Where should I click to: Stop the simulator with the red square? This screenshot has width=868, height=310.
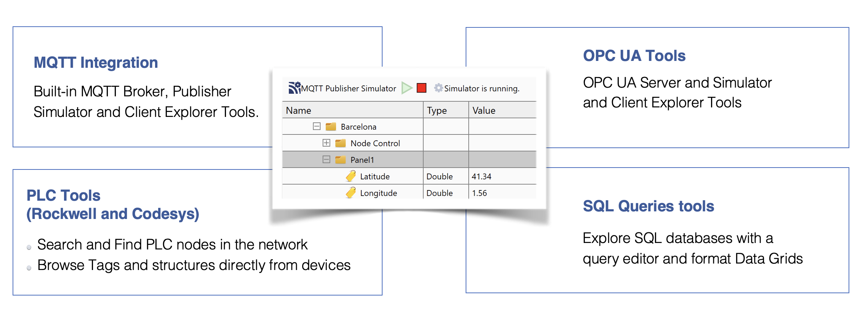(x=421, y=88)
